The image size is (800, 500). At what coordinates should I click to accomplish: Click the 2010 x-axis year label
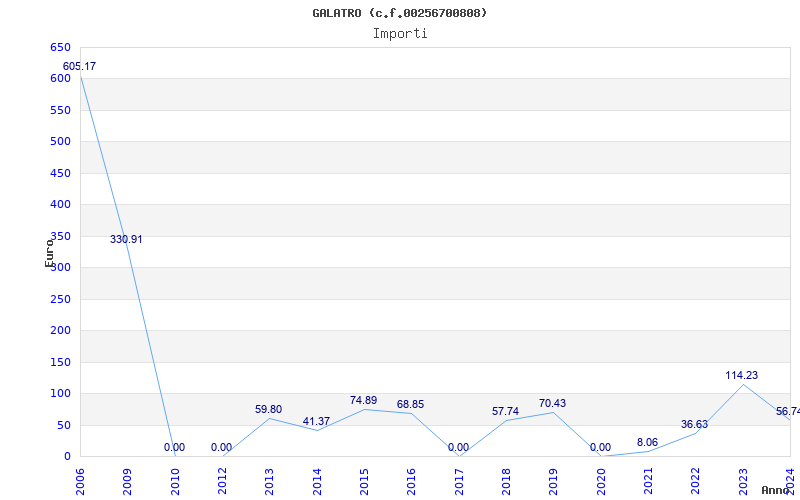(175, 482)
